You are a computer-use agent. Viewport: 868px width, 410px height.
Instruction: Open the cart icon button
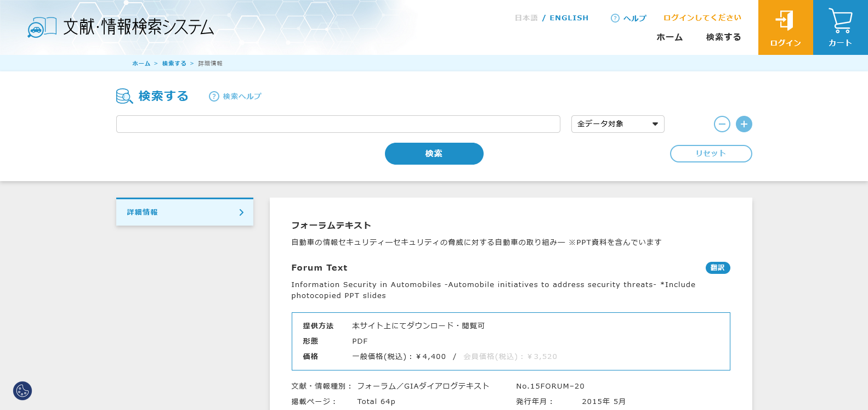pos(840,22)
